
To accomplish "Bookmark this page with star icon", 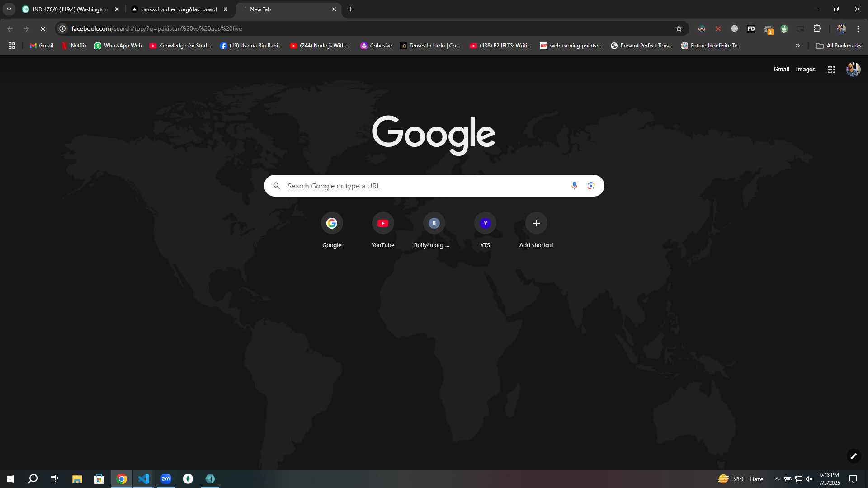I will click(x=679, y=28).
